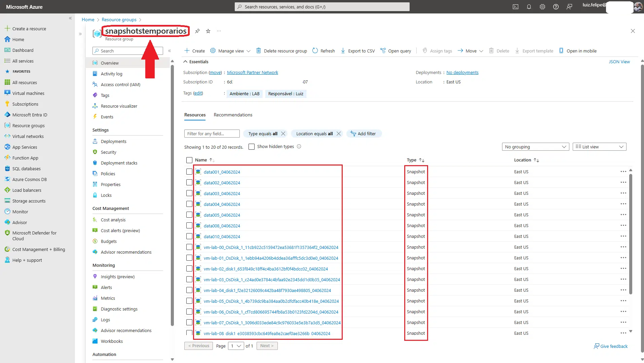Click the Filter for any field input

212,134
